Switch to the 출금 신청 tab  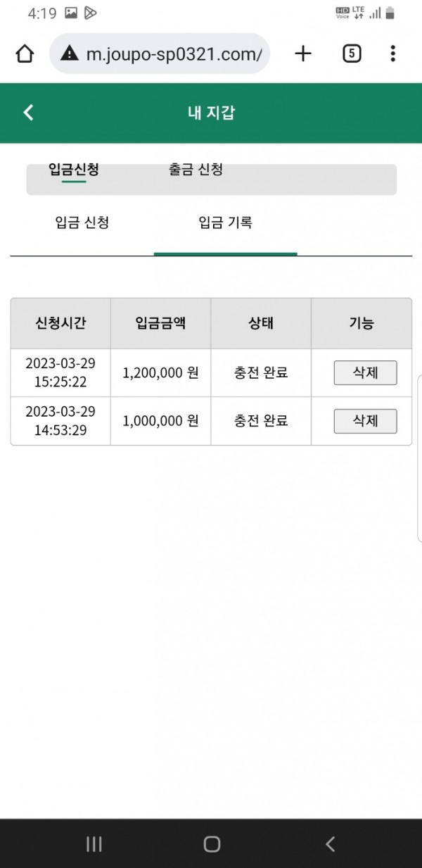pyautogui.click(x=196, y=170)
